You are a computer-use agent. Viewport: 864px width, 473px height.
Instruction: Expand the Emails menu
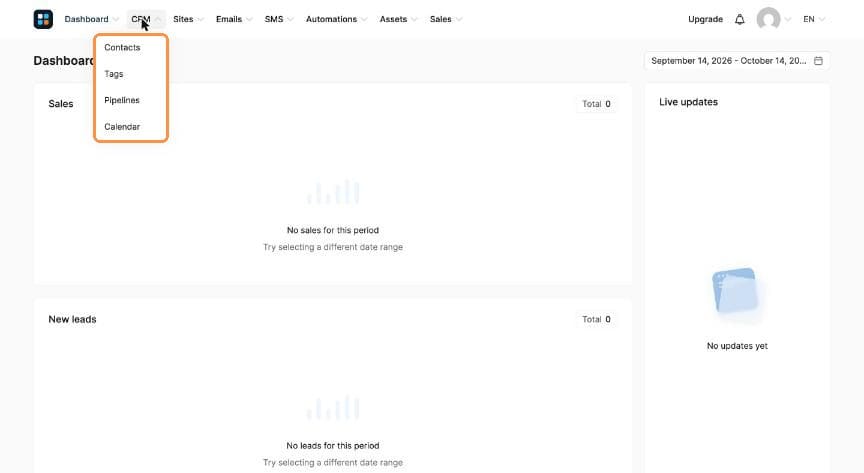point(234,19)
